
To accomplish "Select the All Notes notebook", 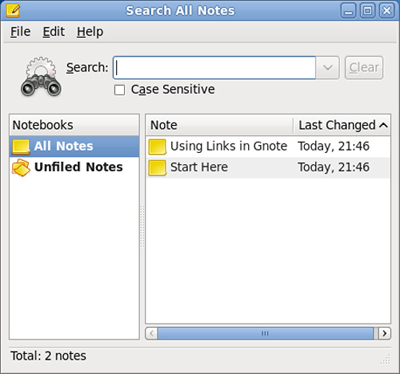I will (x=74, y=146).
